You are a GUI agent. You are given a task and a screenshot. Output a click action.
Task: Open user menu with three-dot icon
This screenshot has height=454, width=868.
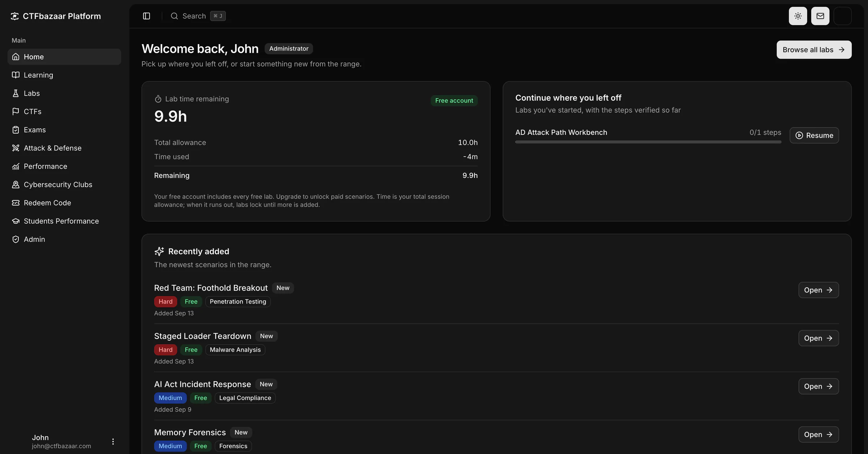coord(113,441)
